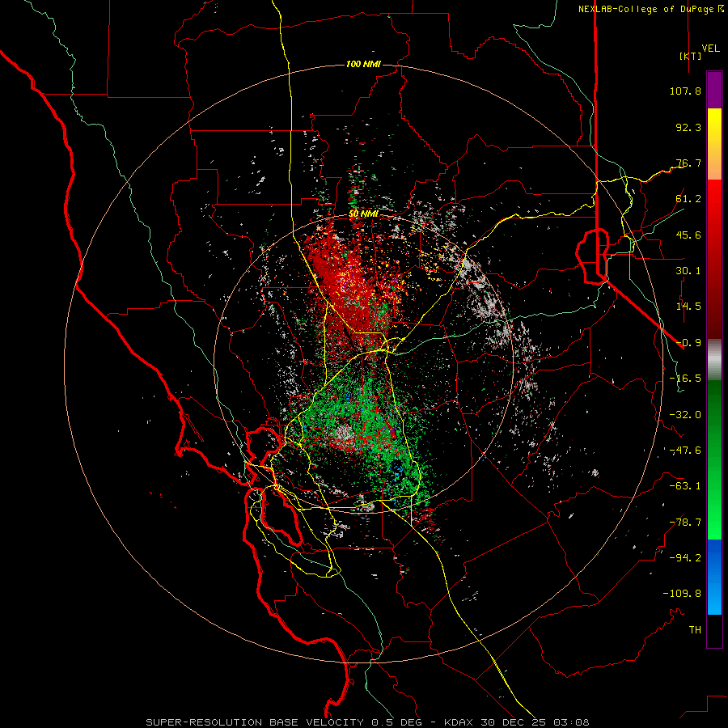
Task: Click the 107.8 legend value
Action: pyautogui.click(x=685, y=91)
